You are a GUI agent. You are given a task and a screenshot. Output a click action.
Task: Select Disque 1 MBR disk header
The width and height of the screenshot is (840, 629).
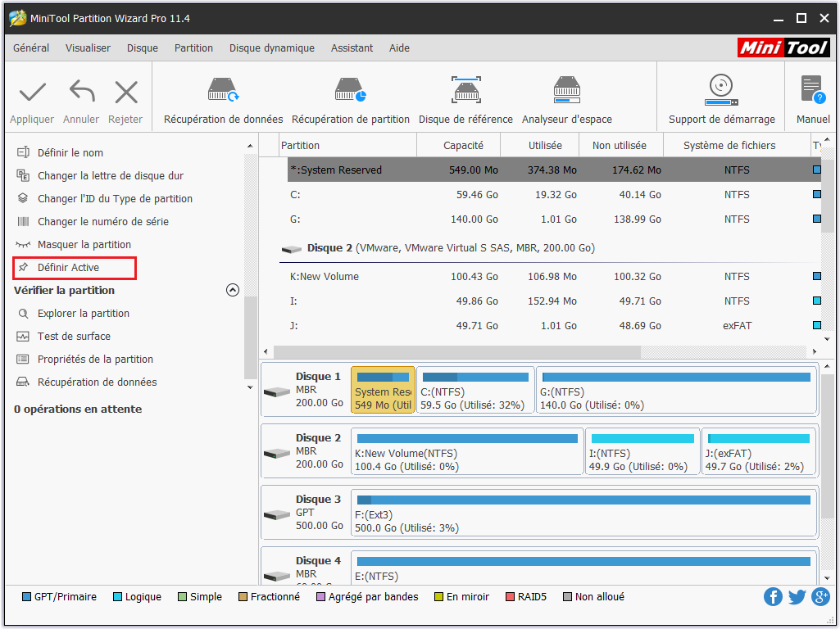pos(306,390)
